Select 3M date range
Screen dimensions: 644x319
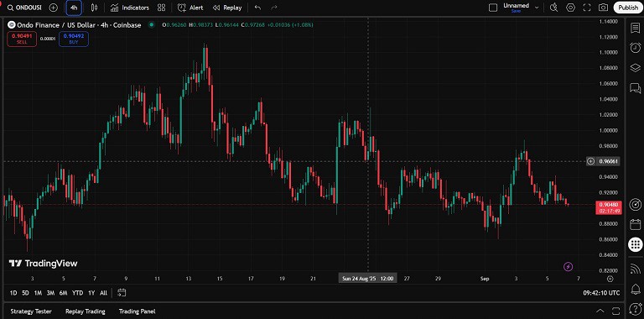(x=50, y=293)
